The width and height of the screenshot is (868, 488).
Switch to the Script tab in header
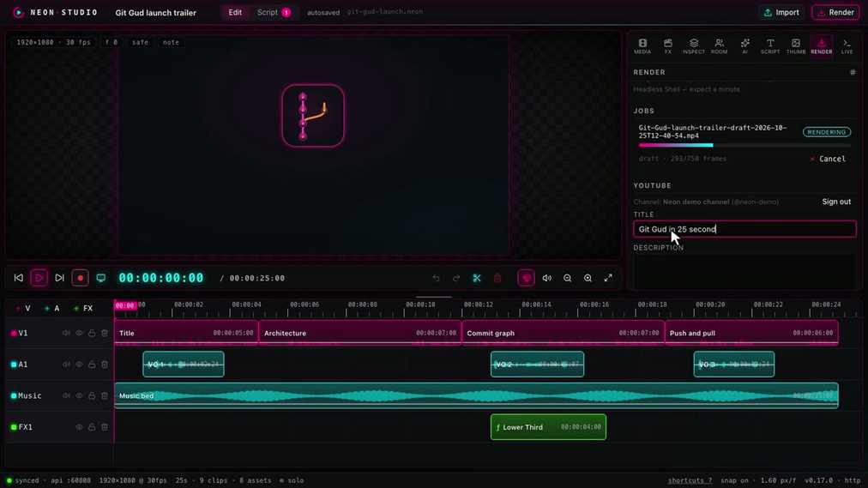(274, 12)
